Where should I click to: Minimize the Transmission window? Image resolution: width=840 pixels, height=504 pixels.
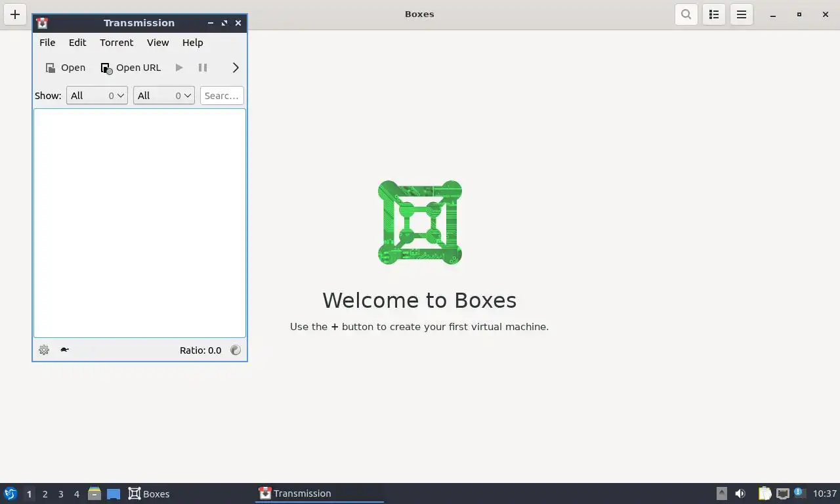click(211, 23)
